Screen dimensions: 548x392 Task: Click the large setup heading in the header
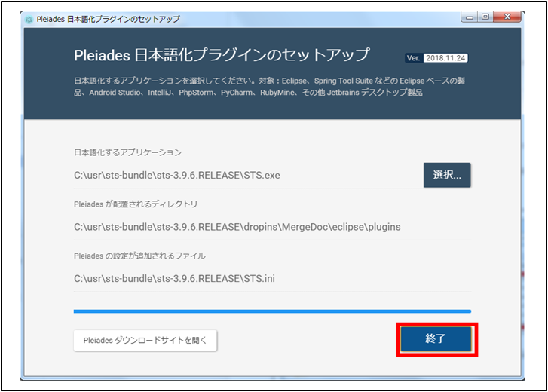tap(222, 55)
